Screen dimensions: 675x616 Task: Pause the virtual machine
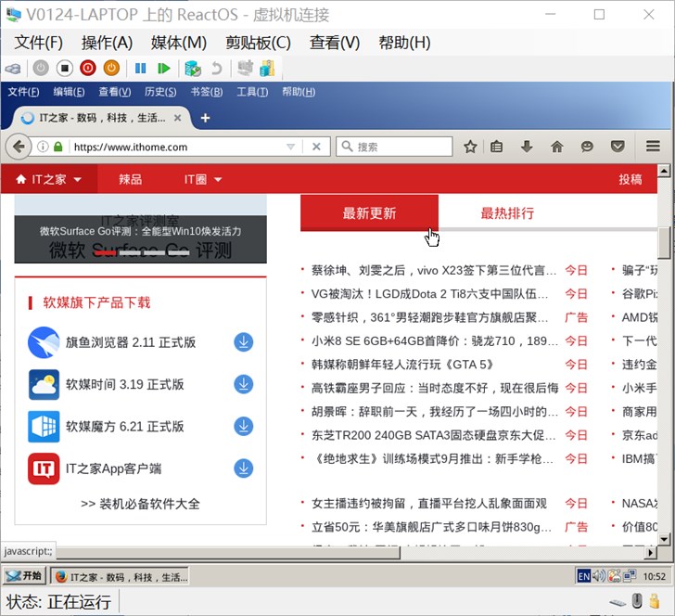click(x=140, y=68)
